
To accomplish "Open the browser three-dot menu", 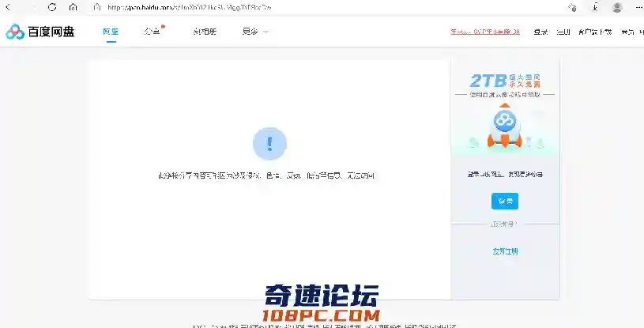I will 638,7.
